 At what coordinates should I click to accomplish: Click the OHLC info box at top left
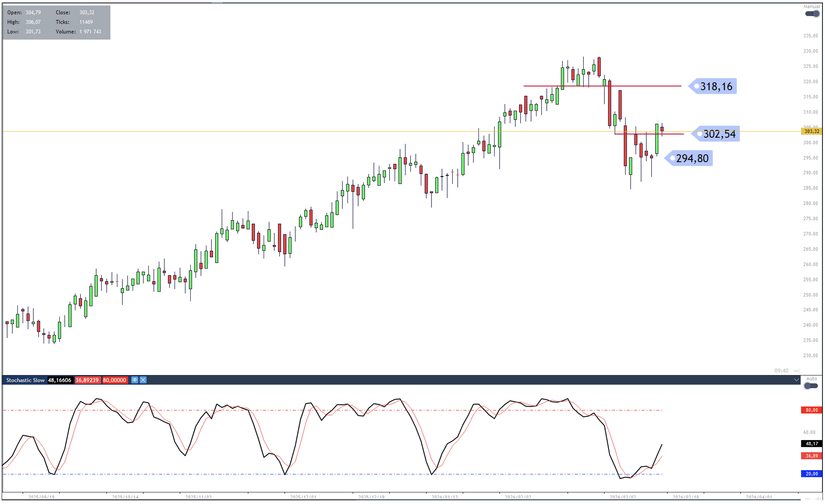point(56,22)
